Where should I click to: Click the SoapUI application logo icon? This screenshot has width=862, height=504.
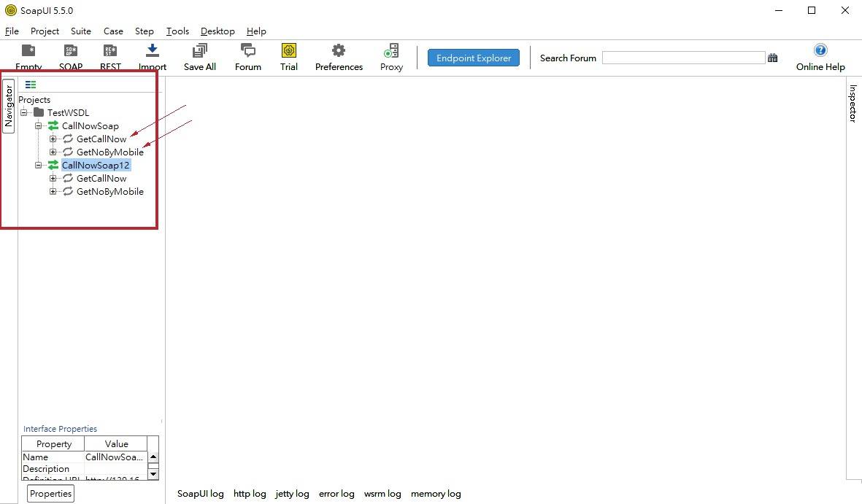(x=10, y=10)
